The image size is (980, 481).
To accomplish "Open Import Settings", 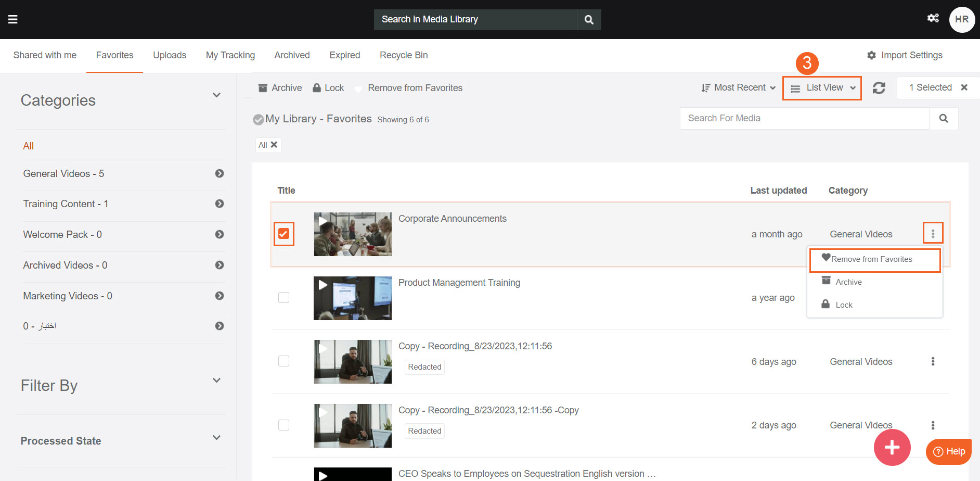I will [905, 55].
